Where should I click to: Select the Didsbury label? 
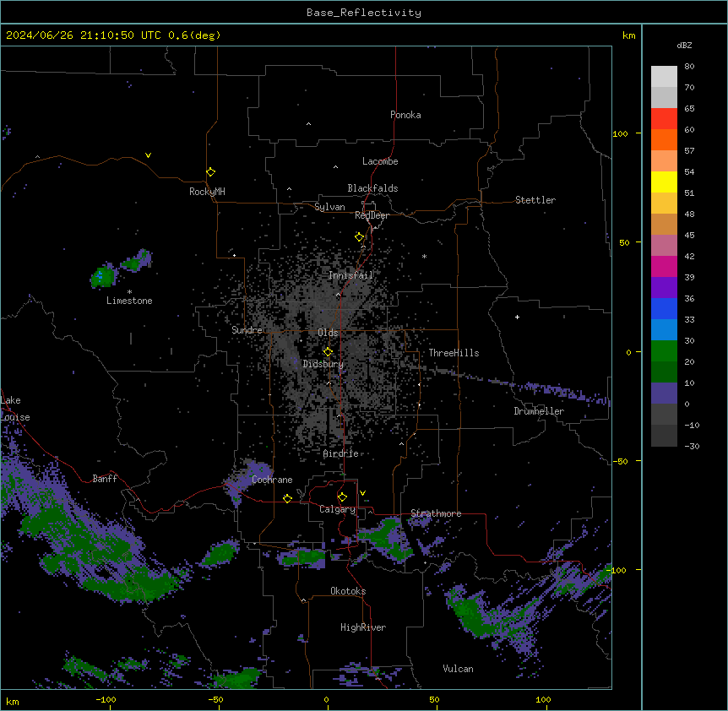click(x=323, y=364)
